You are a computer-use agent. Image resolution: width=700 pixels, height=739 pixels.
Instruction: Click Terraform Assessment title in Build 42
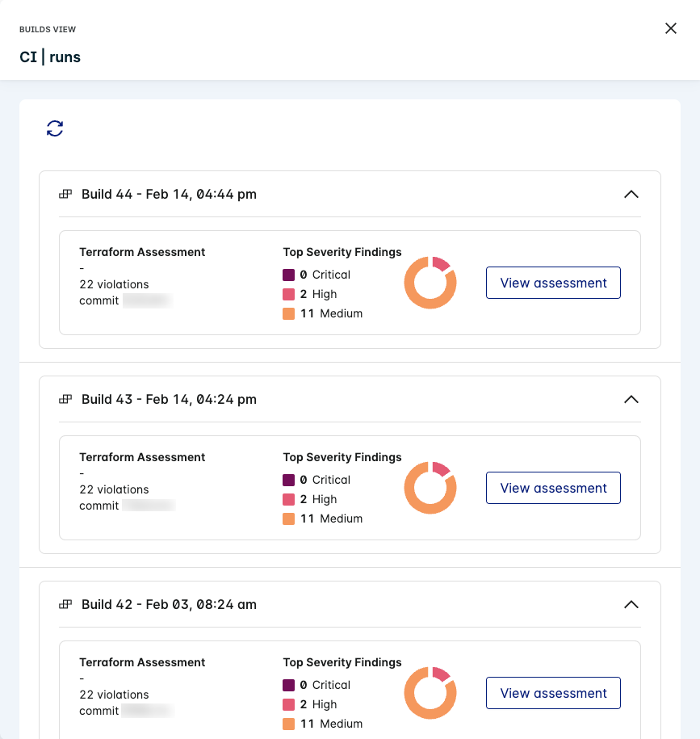click(142, 662)
